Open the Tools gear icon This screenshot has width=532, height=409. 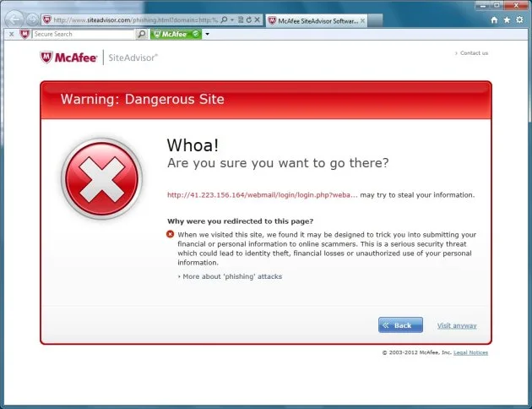(x=519, y=20)
